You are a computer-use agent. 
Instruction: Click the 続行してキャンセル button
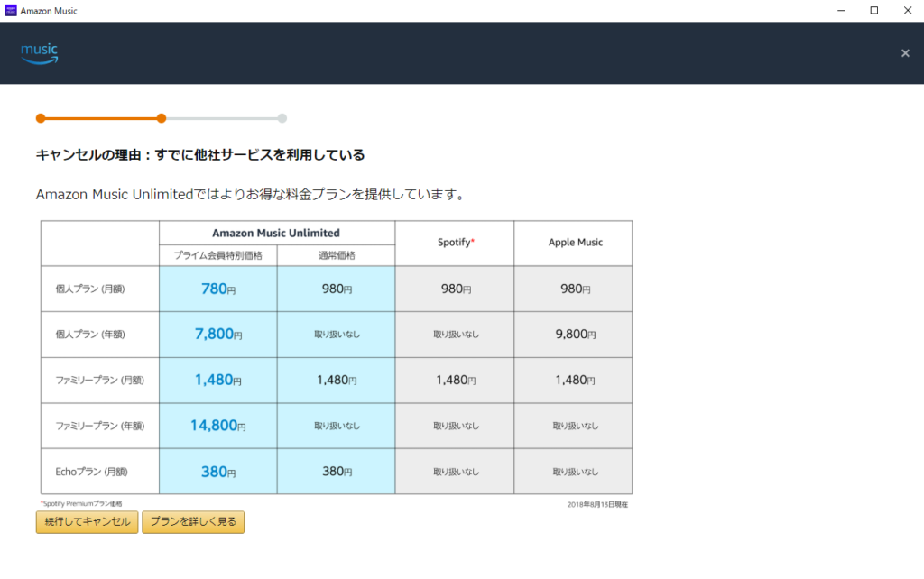pyautogui.click(x=88, y=522)
